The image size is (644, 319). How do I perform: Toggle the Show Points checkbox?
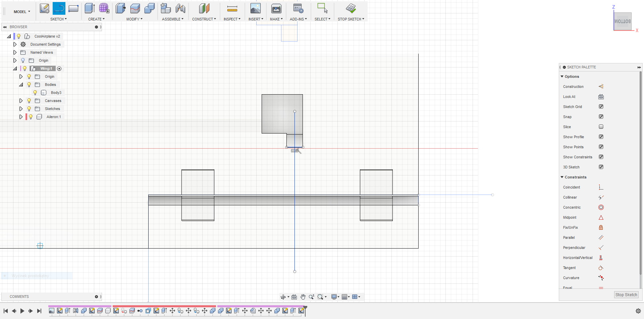pyautogui.click(x=601, y=147)
